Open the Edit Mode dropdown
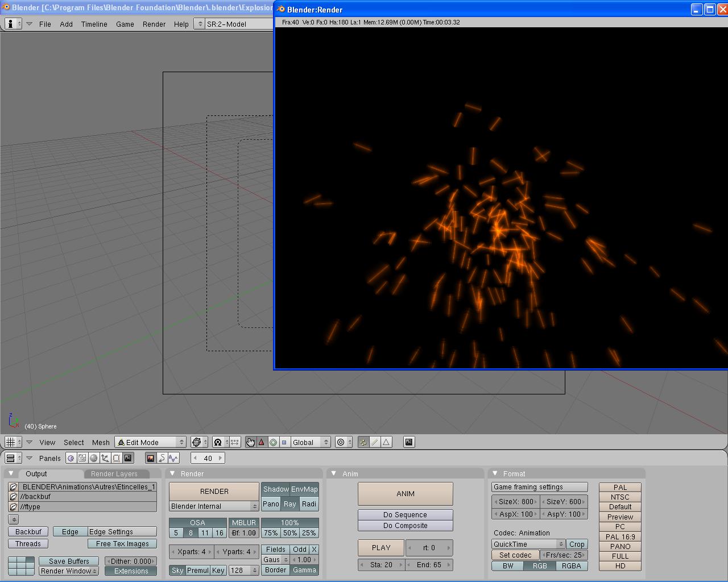 151,442
